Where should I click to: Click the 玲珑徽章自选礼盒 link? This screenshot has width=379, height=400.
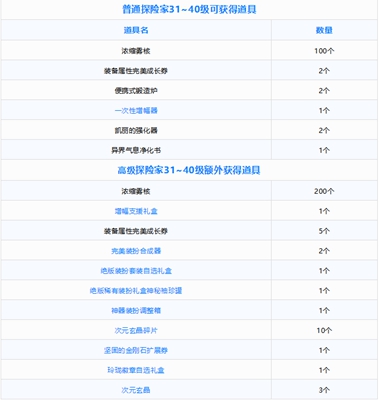136,370
